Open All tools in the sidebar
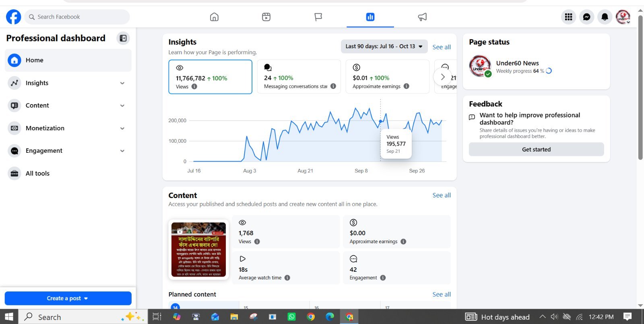Screen dimensions: 644x324 click(x=68, y=173)
